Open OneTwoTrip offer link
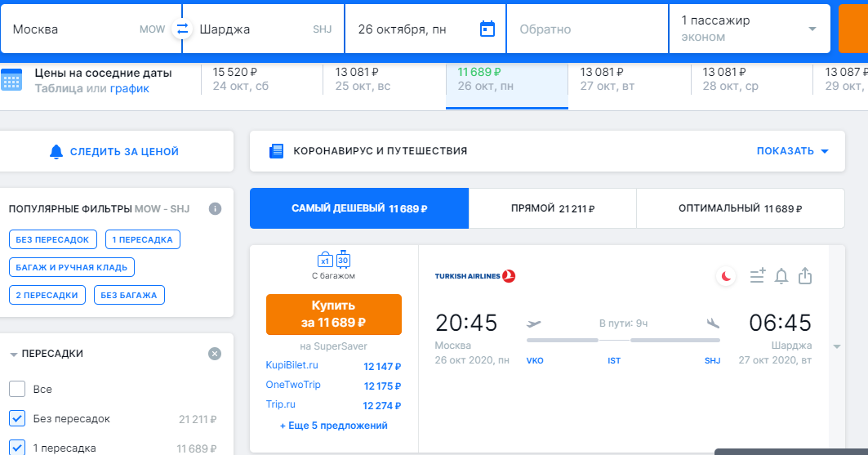 (x=293, y=385)
